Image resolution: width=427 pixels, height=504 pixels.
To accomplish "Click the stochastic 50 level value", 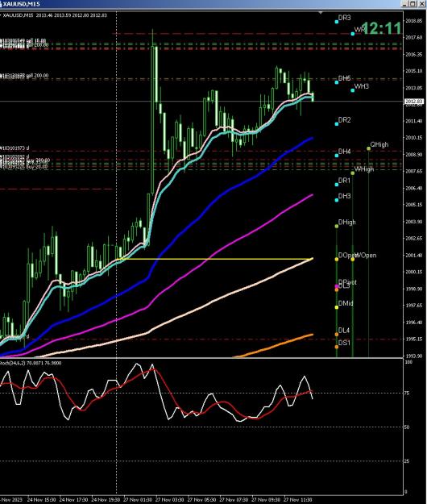I will [x=407, y=427].
